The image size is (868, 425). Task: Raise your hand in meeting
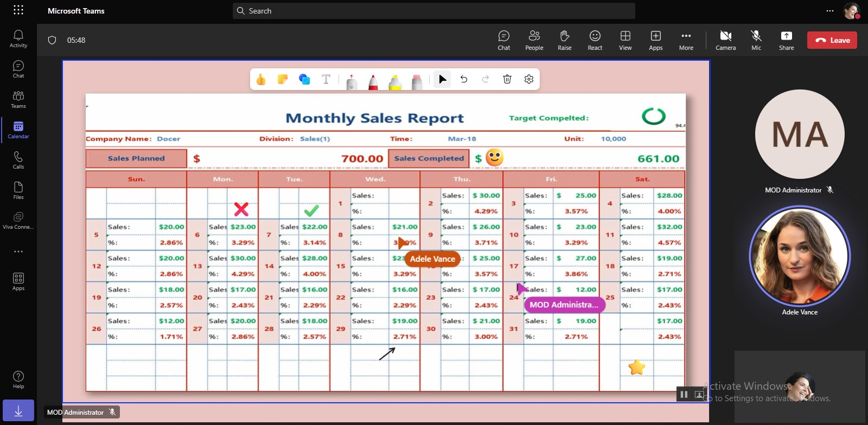564,40
